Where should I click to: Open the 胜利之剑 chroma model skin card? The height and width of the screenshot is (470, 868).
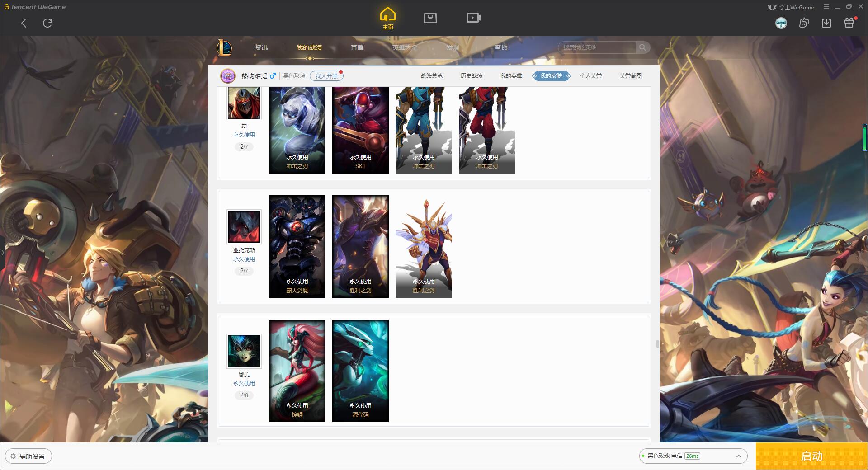coord(424,246)
